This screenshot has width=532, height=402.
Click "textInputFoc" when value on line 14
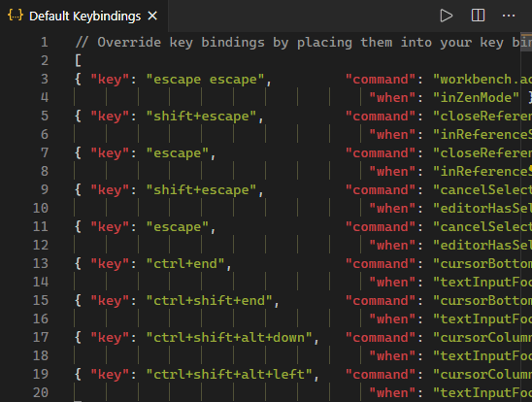pos(482,283)
